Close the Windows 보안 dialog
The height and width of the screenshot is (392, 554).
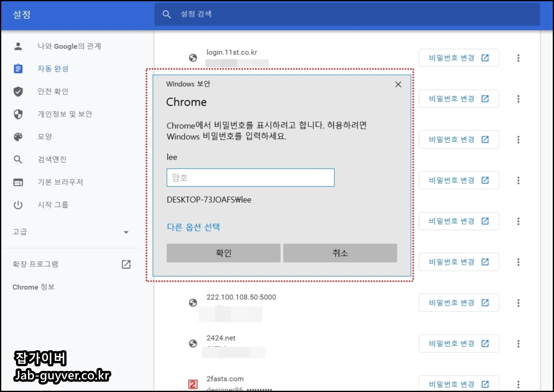[398, 84]
